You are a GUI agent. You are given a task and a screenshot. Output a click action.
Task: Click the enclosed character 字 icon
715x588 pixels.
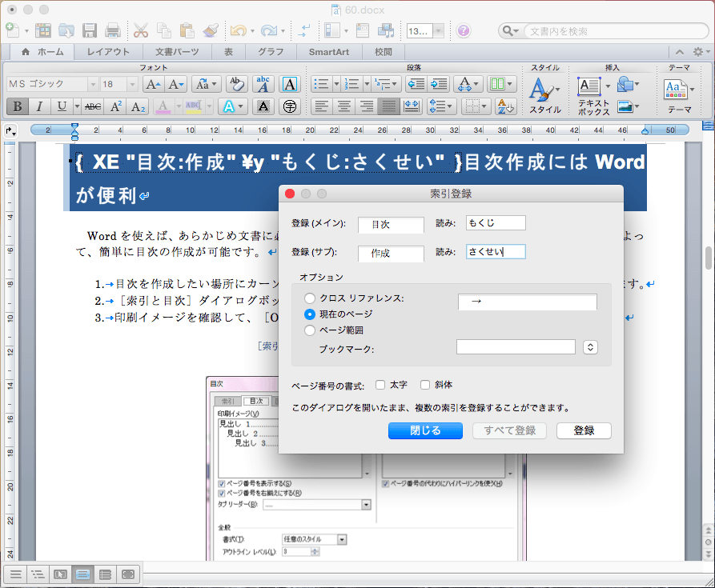290,106
